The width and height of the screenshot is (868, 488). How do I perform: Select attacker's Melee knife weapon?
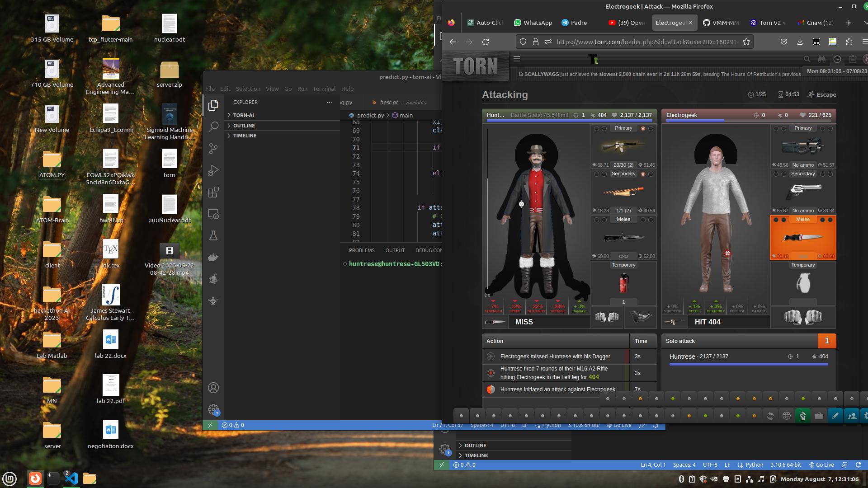point(623,238)
